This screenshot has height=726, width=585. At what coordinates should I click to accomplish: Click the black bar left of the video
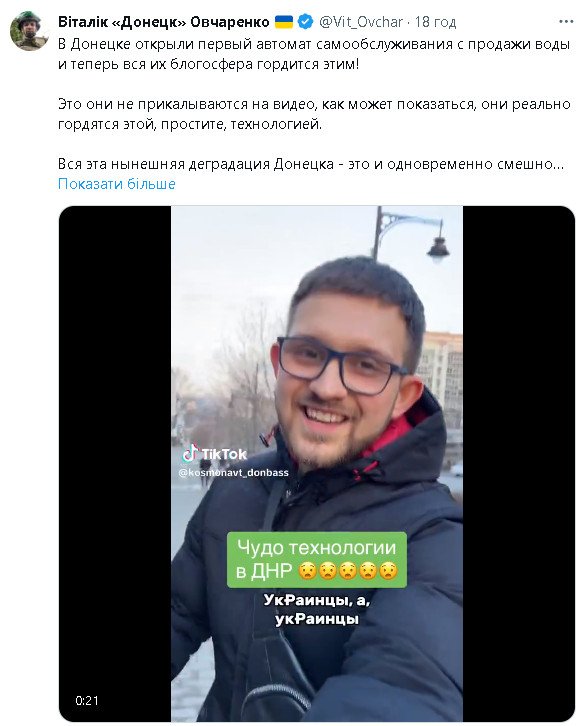pos(115,463)
